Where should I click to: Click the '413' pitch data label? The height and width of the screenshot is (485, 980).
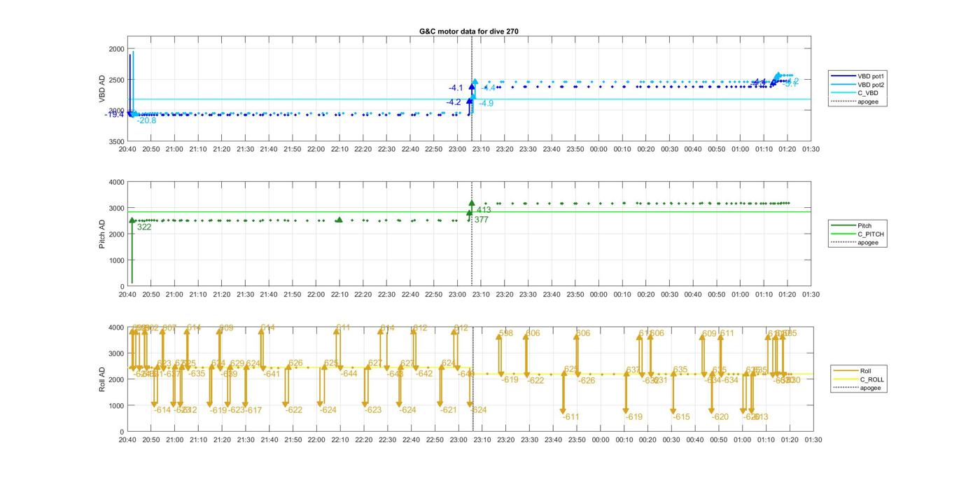click(484, 210)
